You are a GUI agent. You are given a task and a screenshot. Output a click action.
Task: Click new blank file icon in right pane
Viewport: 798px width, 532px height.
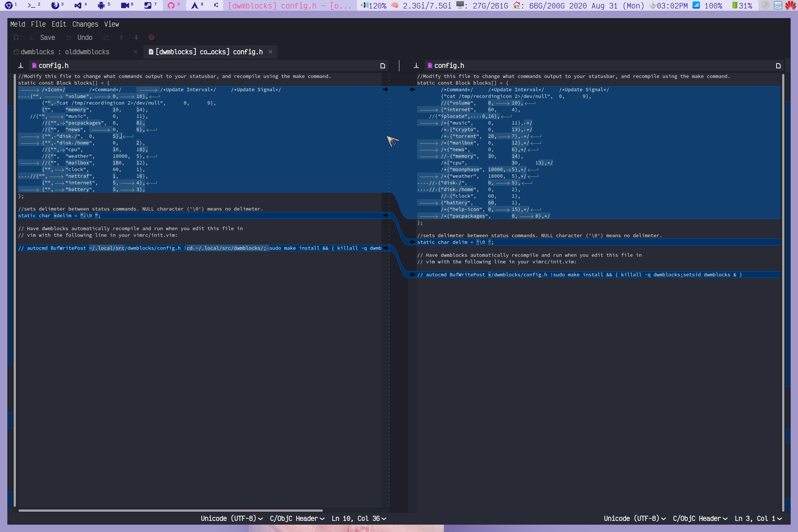778,66
